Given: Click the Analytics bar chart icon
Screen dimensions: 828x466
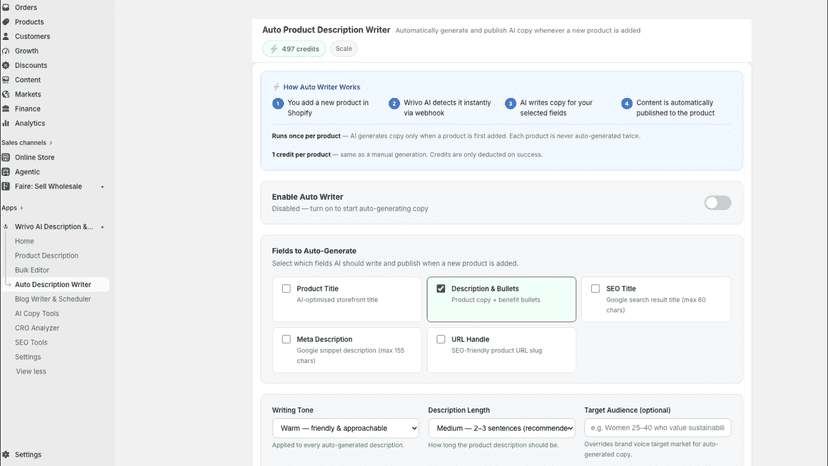Looking at the screenshot, I should pyautogui.click(x=6, y=123).
